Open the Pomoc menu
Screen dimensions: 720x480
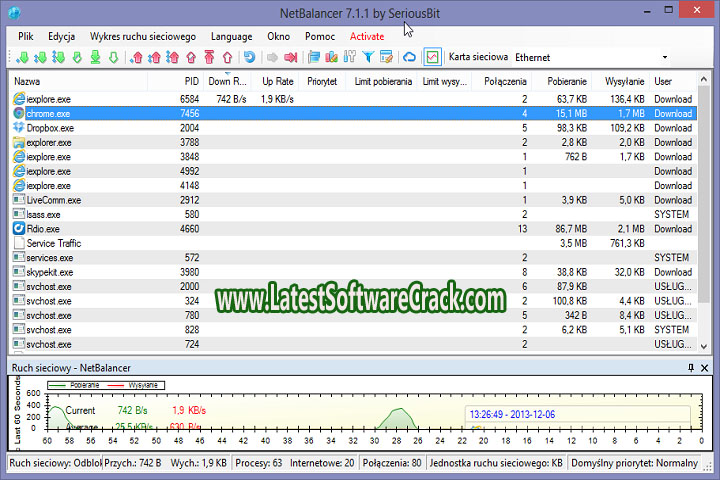[320, 36]
